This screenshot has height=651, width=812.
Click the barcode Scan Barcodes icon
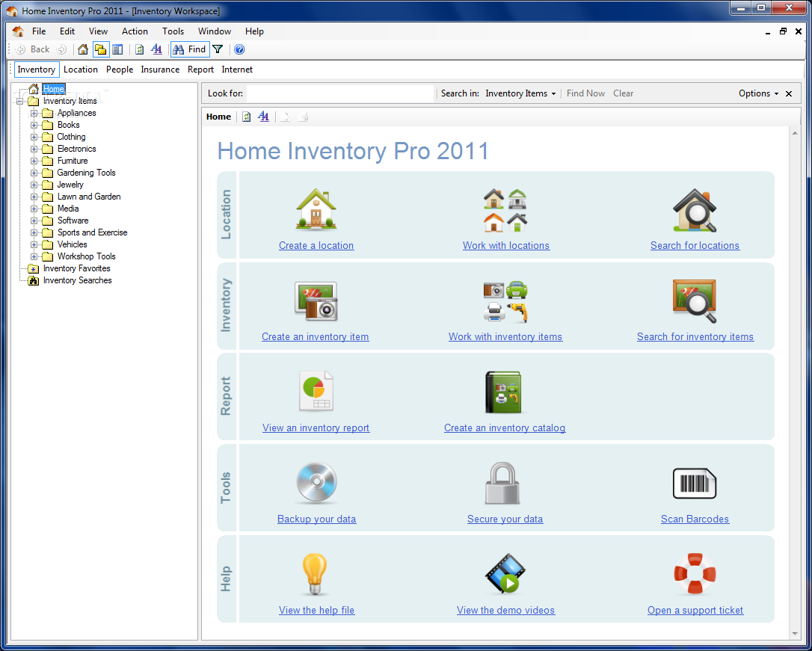coord(695,484)
